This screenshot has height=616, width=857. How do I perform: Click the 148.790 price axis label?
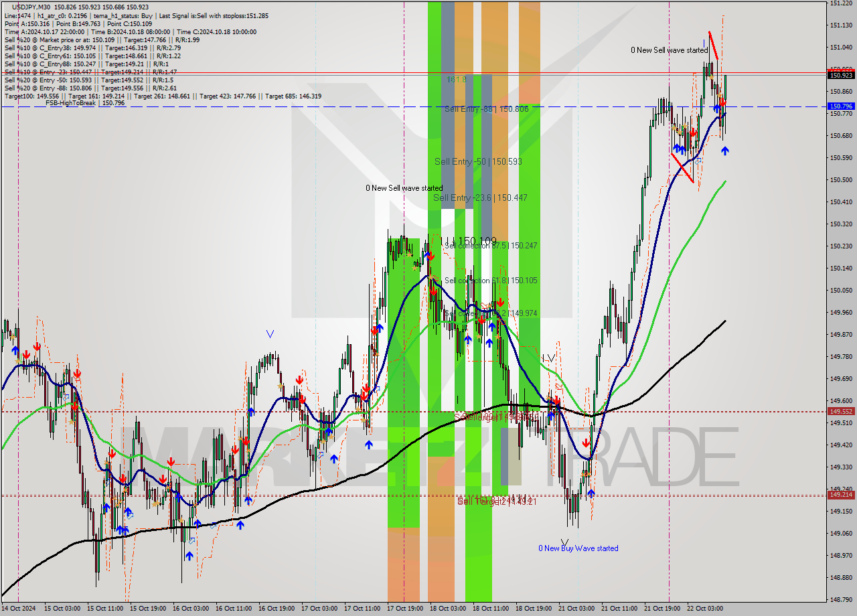[841, 600]
